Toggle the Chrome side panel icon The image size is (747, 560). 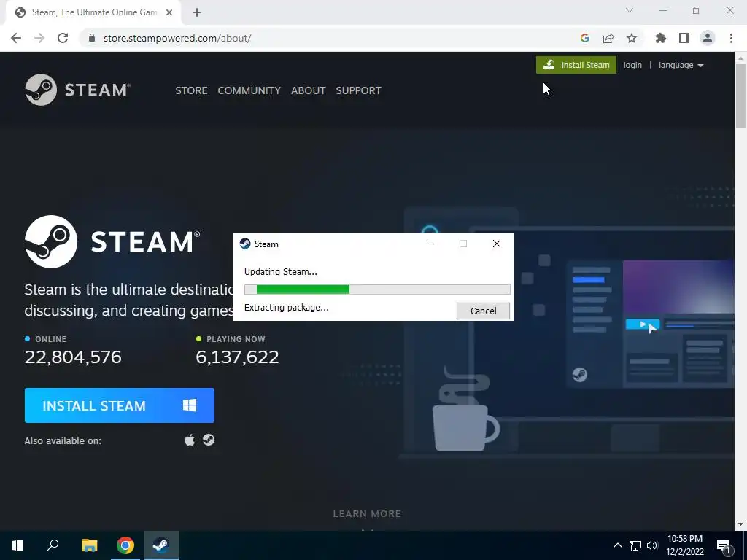pyautogui.click(x=684, y=38)
